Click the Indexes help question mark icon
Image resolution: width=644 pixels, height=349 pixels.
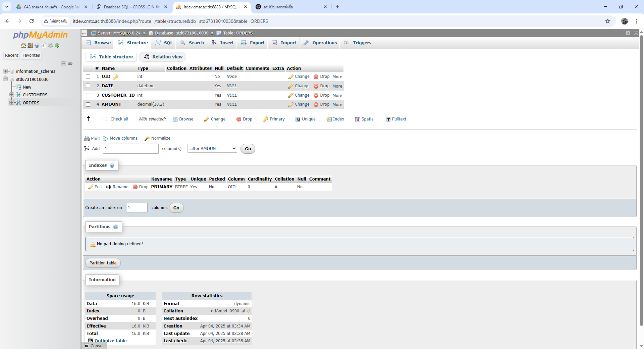112,165
